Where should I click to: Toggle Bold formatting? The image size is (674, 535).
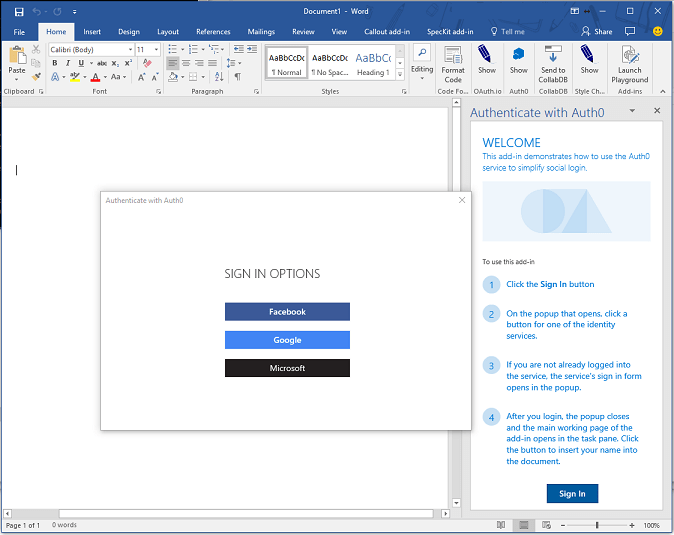pyautogui.click(x=55, y=63)
